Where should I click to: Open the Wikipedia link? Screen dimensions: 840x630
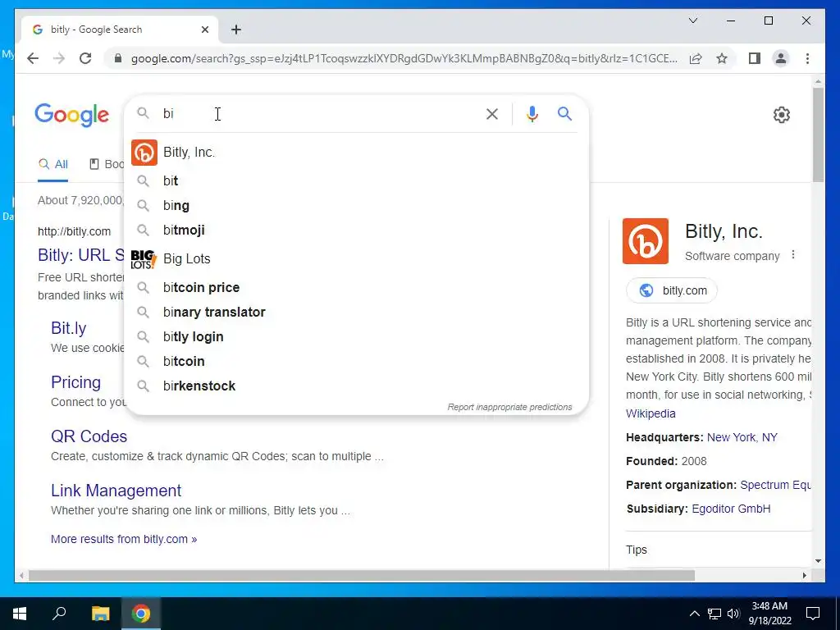651,413
